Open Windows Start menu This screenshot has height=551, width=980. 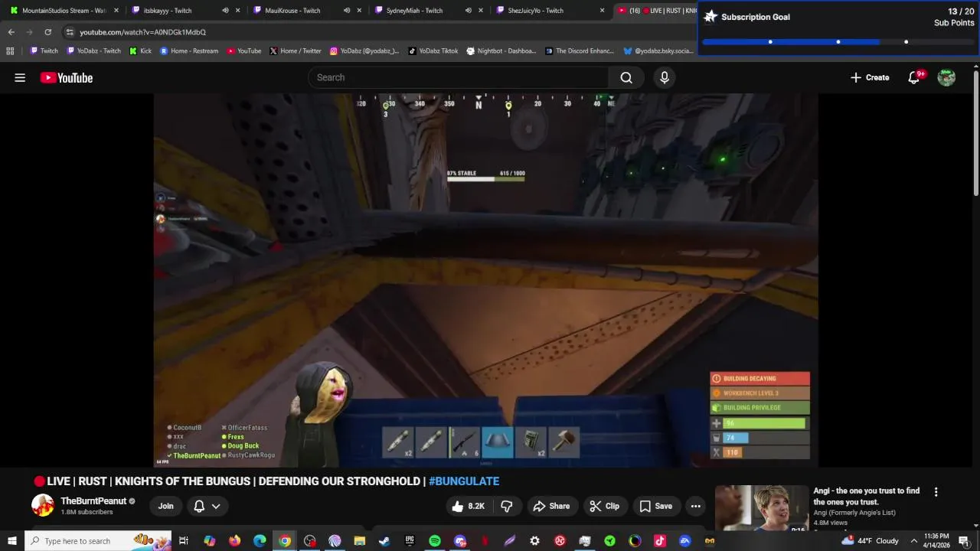tap(12, 541)
